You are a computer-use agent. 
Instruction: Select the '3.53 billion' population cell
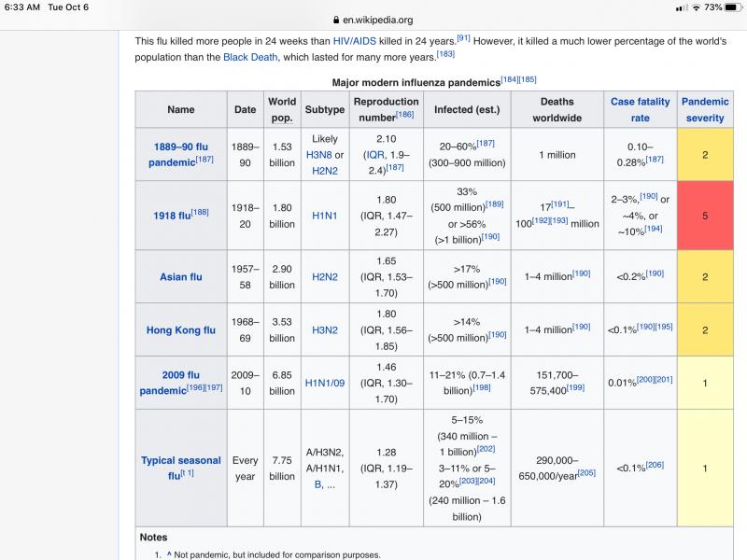(x=282, y=329)
